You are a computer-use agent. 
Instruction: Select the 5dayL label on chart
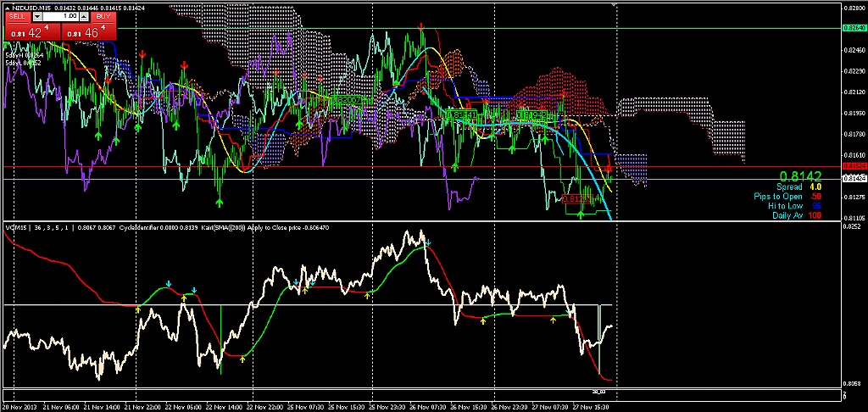coord(21,62)
